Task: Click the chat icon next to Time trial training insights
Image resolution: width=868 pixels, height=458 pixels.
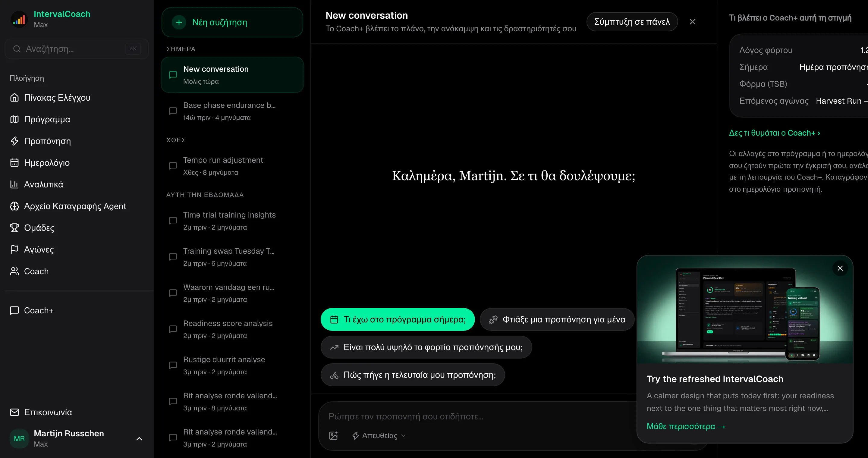Action: coord(173,221)
